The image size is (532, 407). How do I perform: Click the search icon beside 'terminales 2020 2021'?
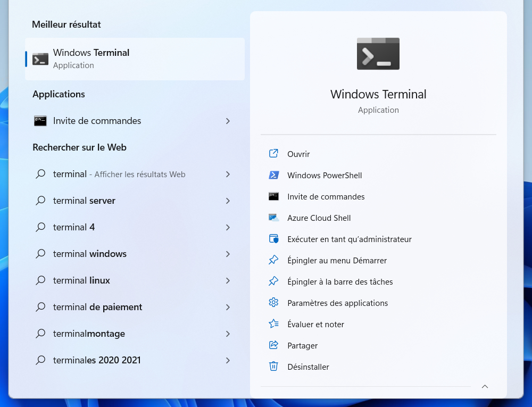[40, 360]
